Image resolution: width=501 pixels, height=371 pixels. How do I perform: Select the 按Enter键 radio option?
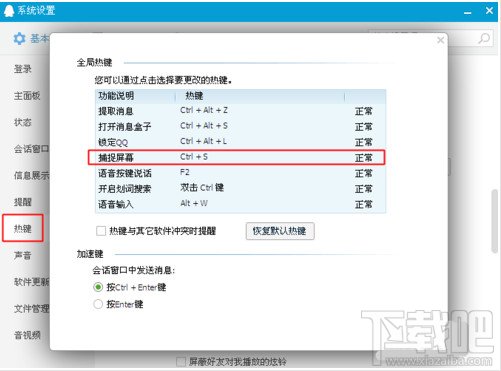tap(98, 304)
